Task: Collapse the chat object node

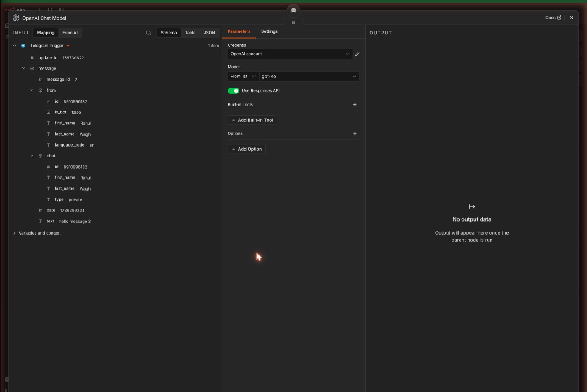Action: coord(31,155)
